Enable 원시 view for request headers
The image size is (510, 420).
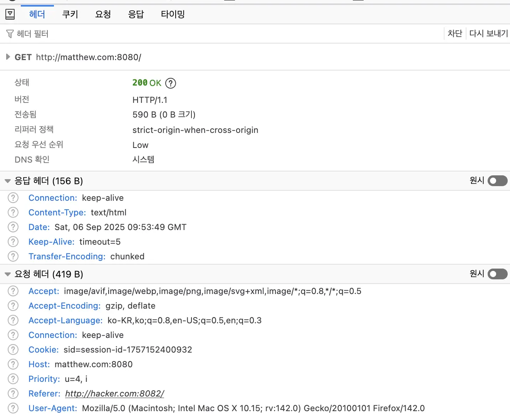[497, 274]
